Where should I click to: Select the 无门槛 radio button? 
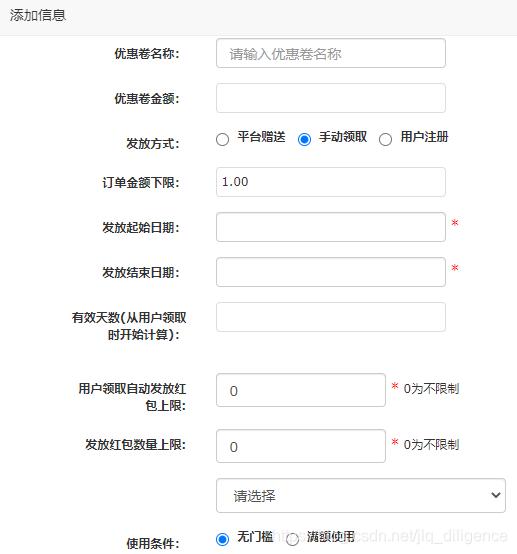coord(222,540)
